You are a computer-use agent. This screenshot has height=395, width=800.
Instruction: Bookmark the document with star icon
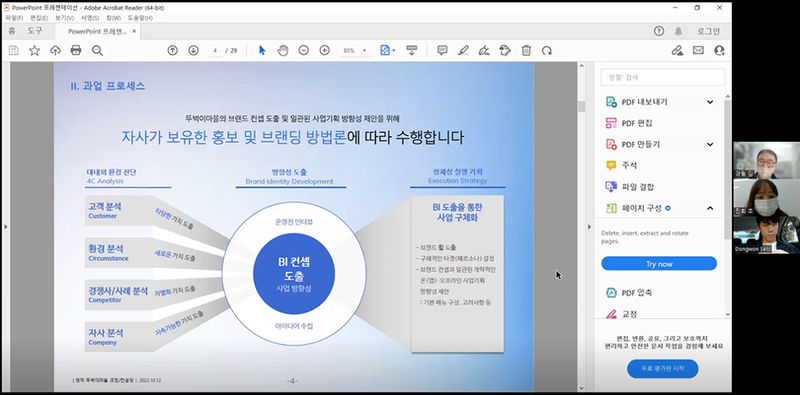34,51
